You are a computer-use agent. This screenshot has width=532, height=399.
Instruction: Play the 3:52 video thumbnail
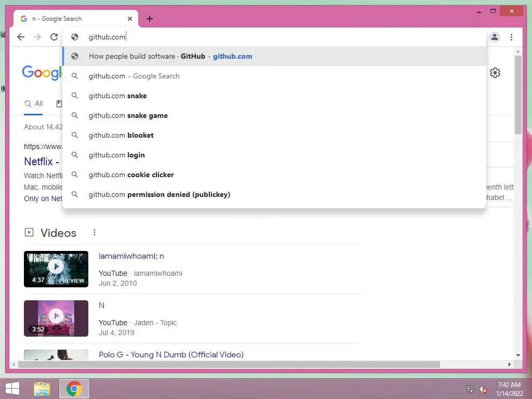point(56,318)
